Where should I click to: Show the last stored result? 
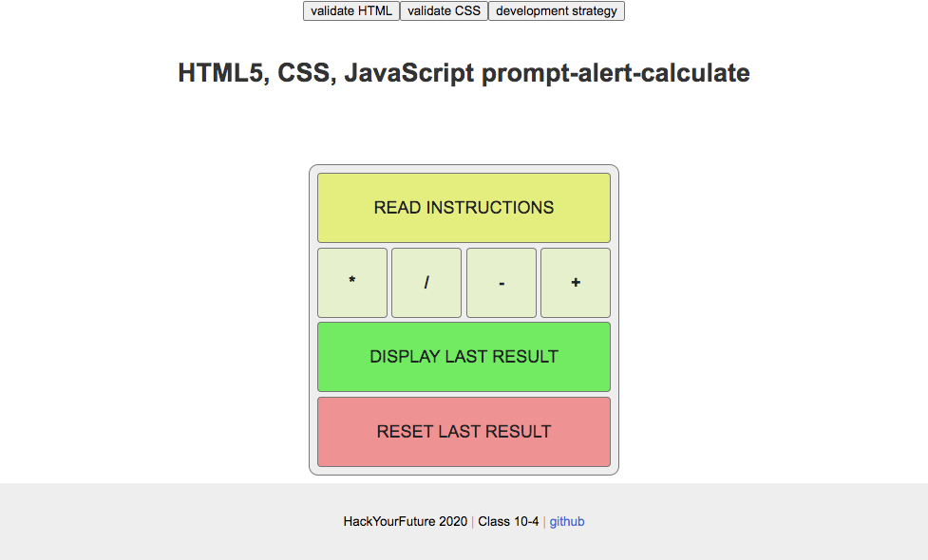pyautogui.click(x=464, y=356)
